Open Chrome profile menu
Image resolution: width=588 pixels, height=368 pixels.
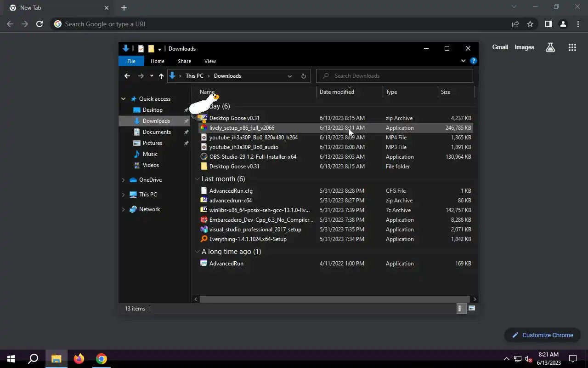pyautogui.click(x=563, y=24)
